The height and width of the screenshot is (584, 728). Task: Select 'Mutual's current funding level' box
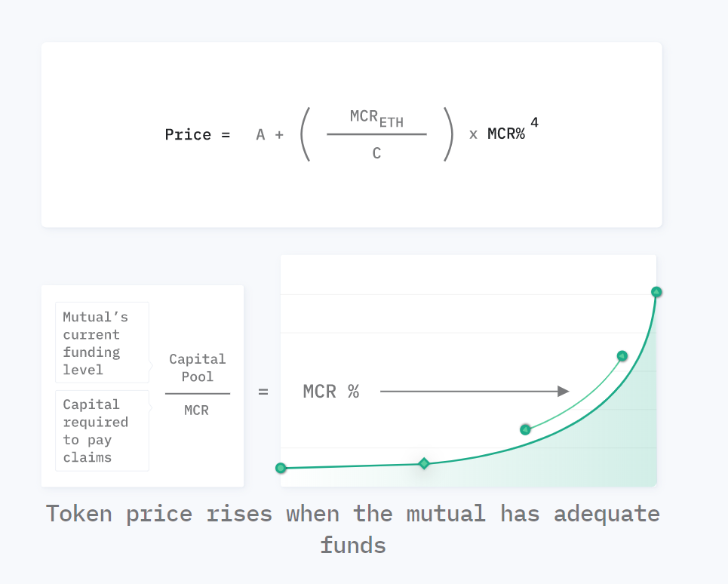(102, 343)
